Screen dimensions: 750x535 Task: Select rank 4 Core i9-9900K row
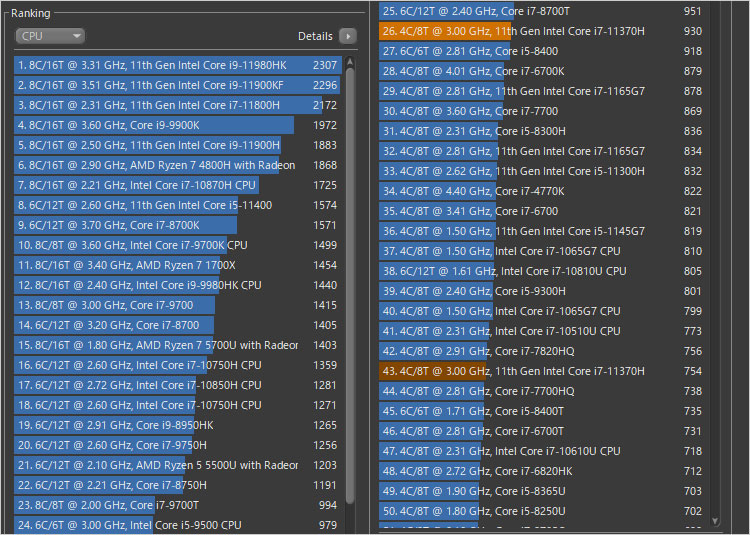coord(178,125)
